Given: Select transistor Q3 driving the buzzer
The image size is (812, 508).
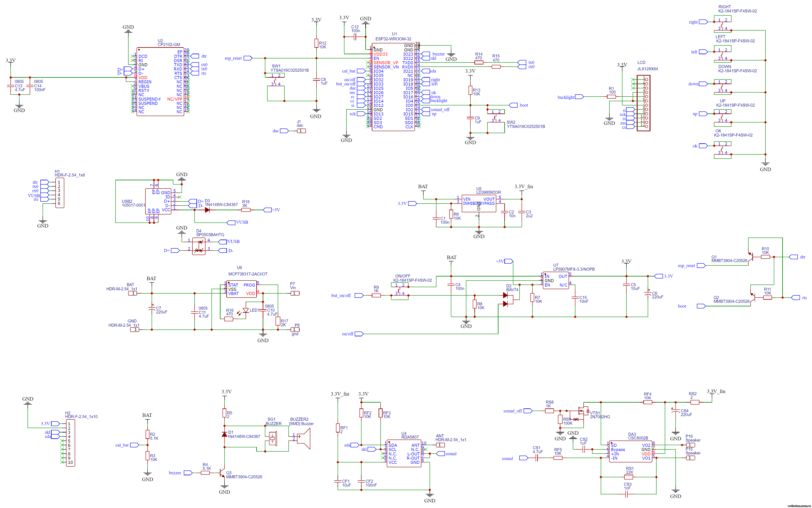Looking at the screenshot, I should (x=222, y=473).
